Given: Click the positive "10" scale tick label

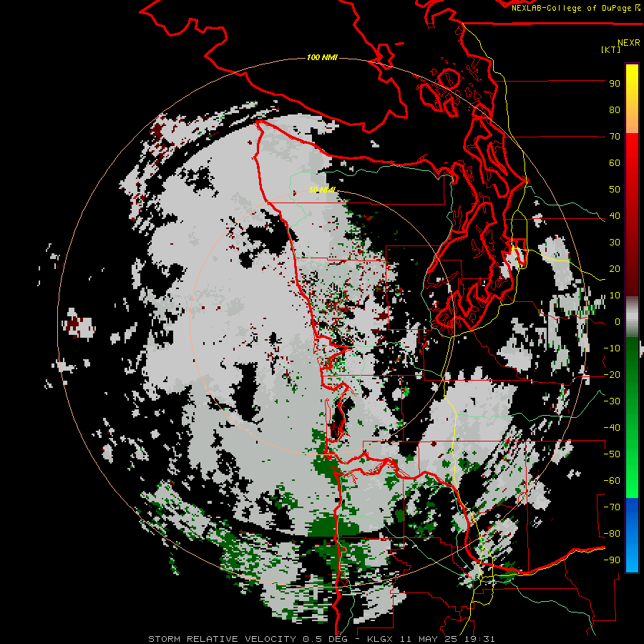Looking at the screenshot, I should (615, 296).
